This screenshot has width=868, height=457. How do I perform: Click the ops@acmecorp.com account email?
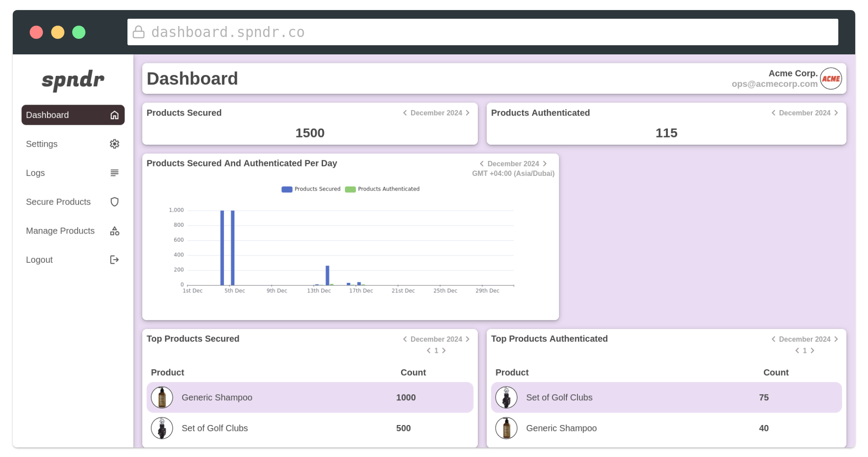click(774, 84)
